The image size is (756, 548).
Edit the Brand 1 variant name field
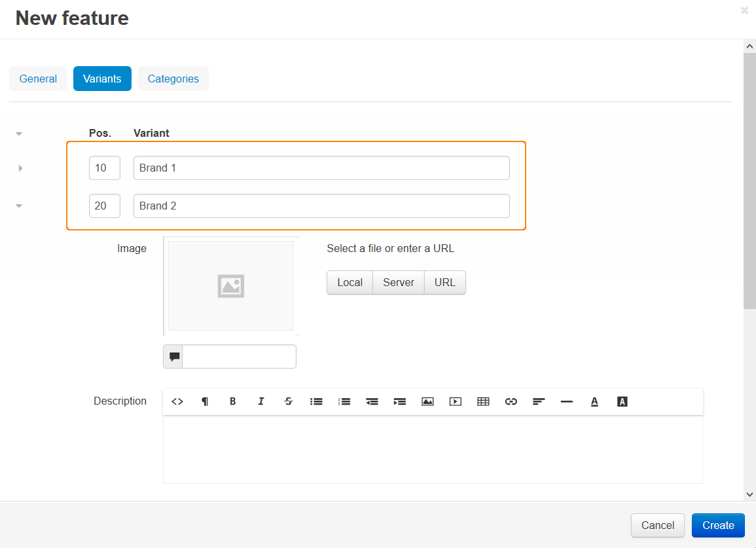(321, 168)
